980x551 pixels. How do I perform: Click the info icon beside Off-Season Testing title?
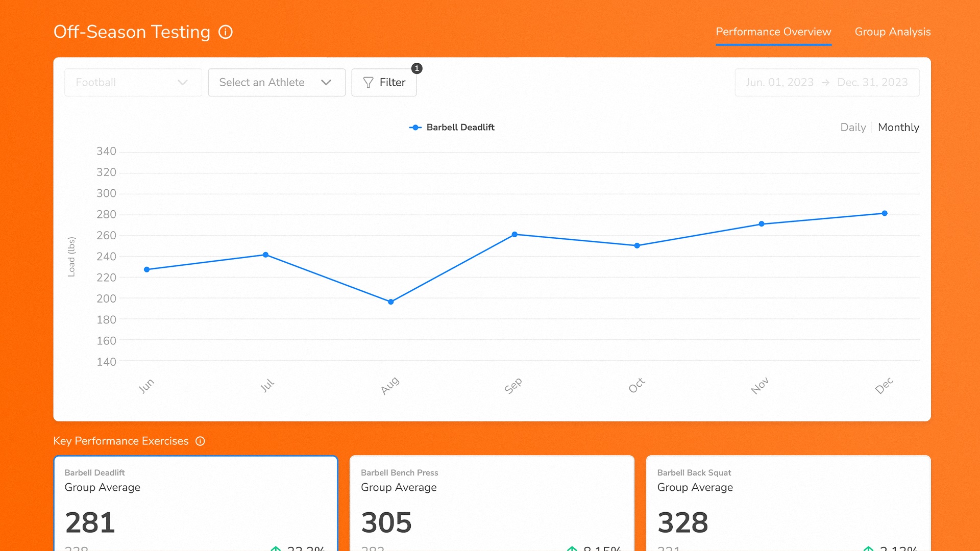click(x=225, y=32)
